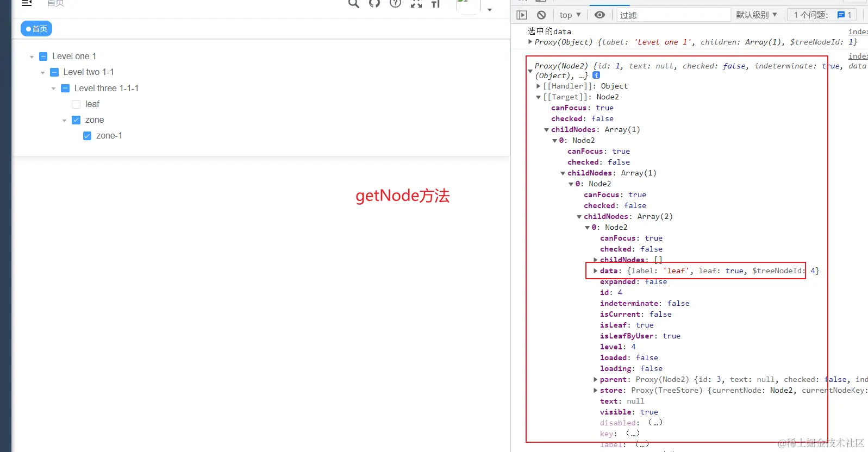This screenshot has width=868, height=452.
Task: Expand the Proxy(Object) console entry
Action: tap(530, 42)
